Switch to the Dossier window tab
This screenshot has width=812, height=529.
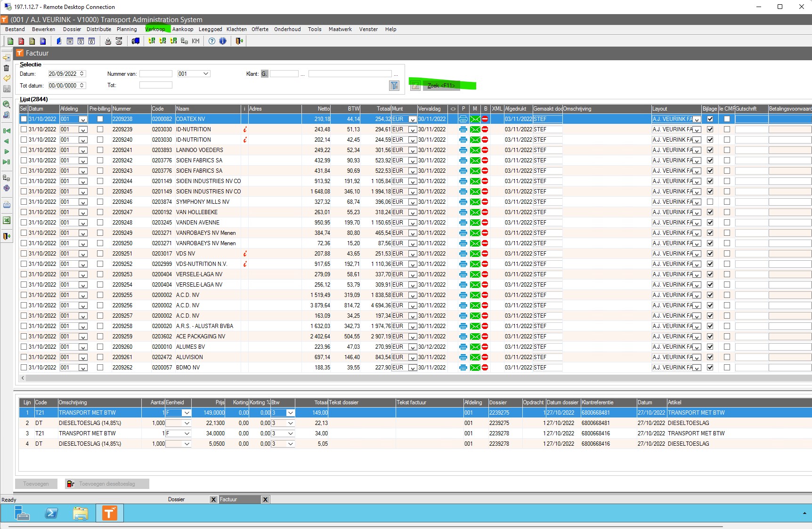coord(176,499)
